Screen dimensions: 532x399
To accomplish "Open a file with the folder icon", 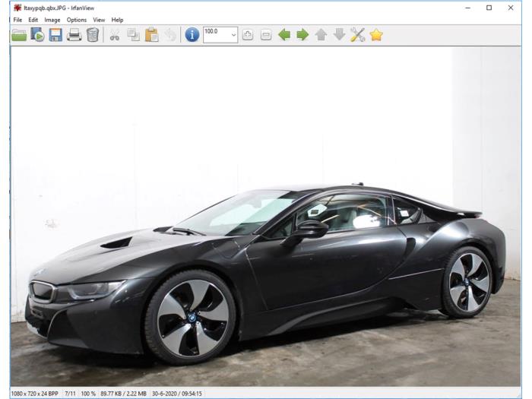I will pyautogui.click(x=19, y=35).
